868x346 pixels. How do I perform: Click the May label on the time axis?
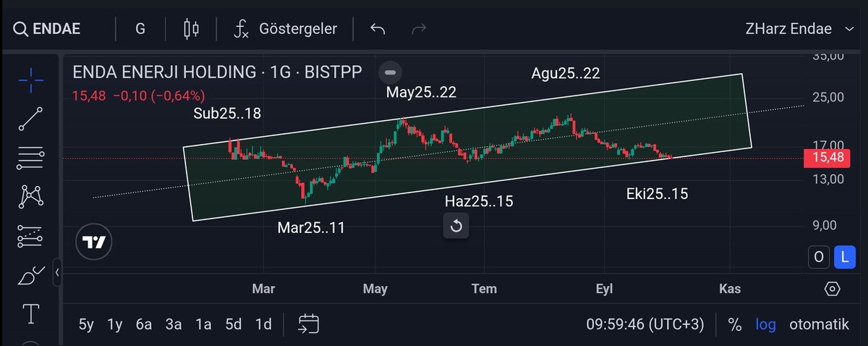click(375, 289)
